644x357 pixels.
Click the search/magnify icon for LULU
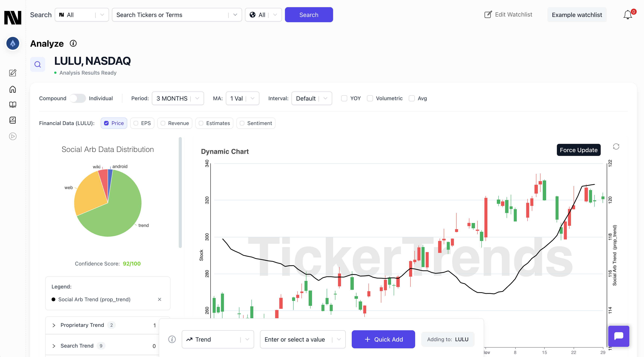(38, 64)
